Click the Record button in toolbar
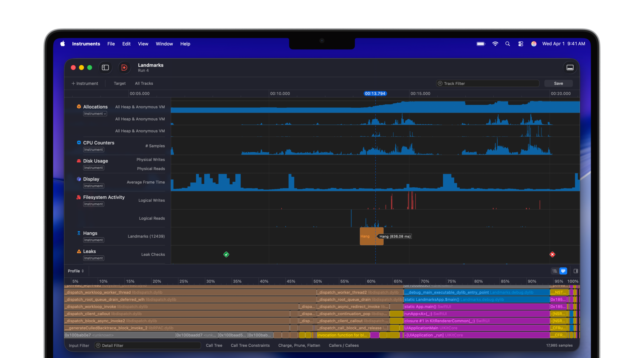 (124, 68)
